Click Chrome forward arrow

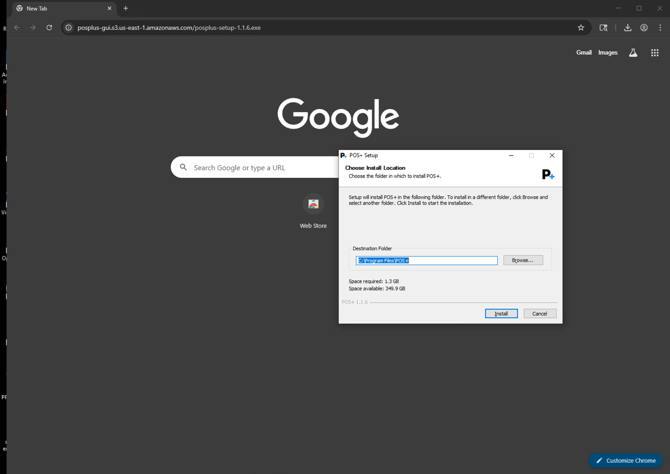tap(33, 28)
